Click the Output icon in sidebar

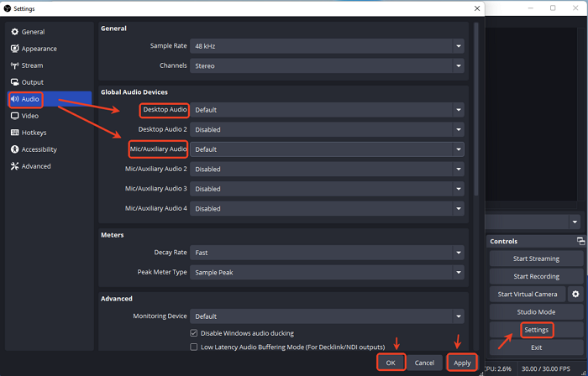coord(14,82)
